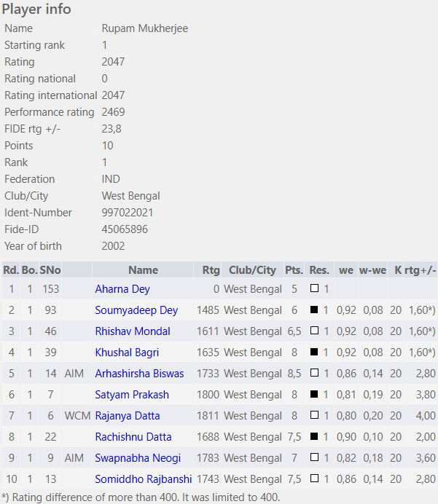Open Somiddho Rajbanshi player link
Viewport: 438px width, 504px height.
[x=144, y=479]
